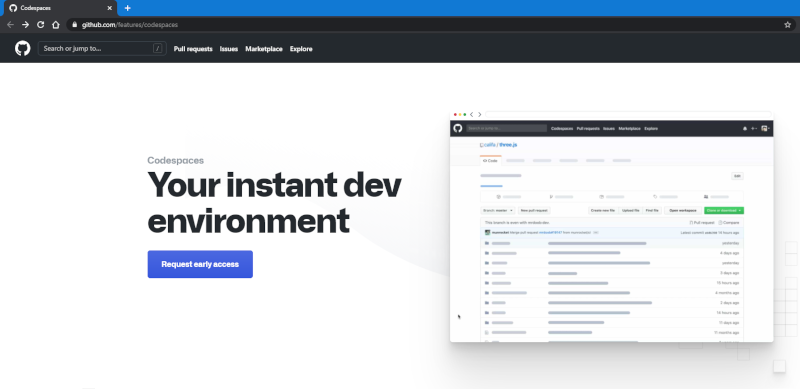Viewport: 800px width, 389px height.
Task: Go to Marketplace in GitHub header
Action: coord(264,49)
